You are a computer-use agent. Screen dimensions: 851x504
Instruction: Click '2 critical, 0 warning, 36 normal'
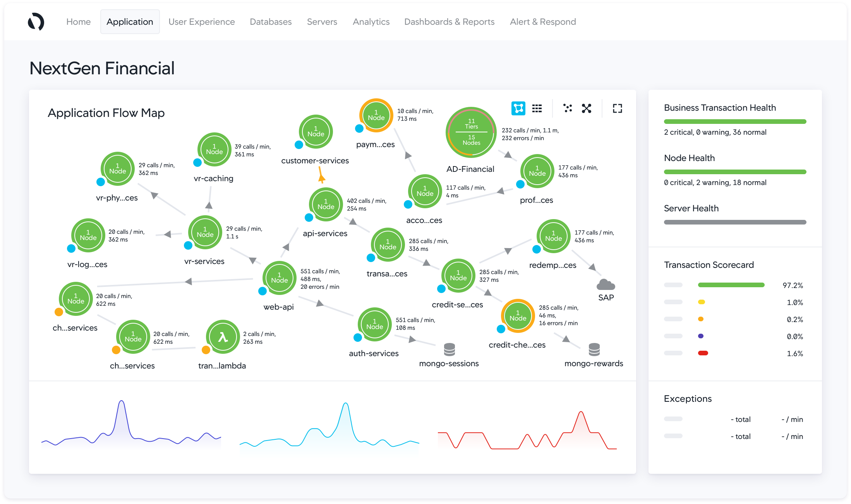(715, 132)
